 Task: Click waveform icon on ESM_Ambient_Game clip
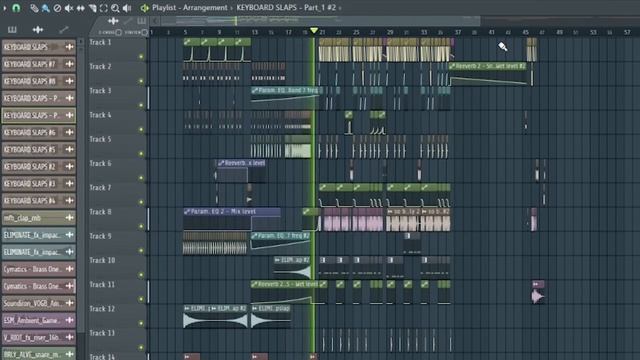pyautogui.click(x=69, y=320)
